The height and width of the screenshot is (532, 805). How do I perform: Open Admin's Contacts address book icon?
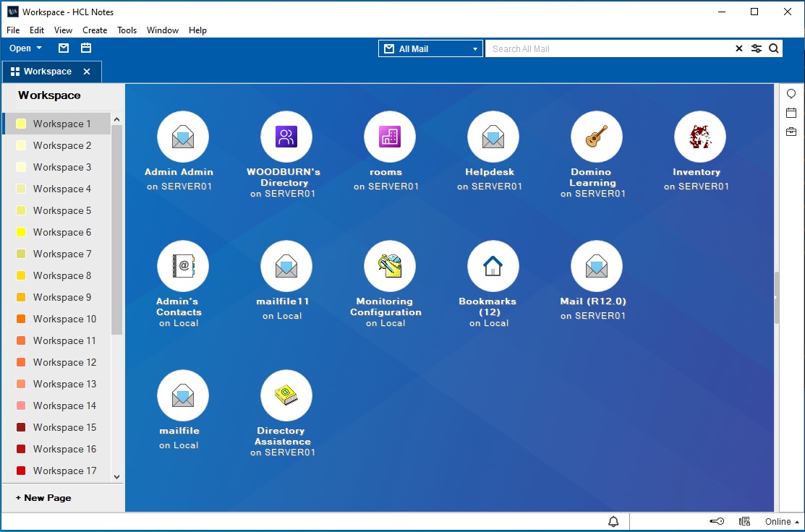pyautogui.click(x=183, y=267)
